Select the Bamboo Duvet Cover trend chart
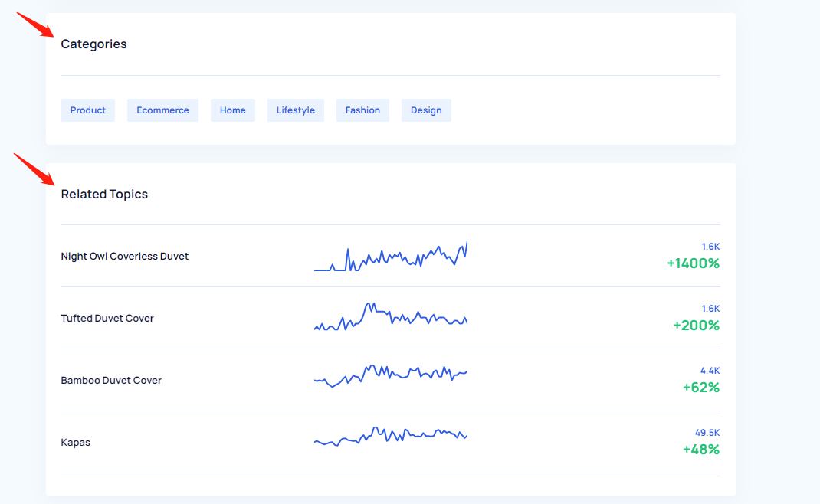Image resolution: width=820 pixels, height=504 pixels. coord(391,375)
